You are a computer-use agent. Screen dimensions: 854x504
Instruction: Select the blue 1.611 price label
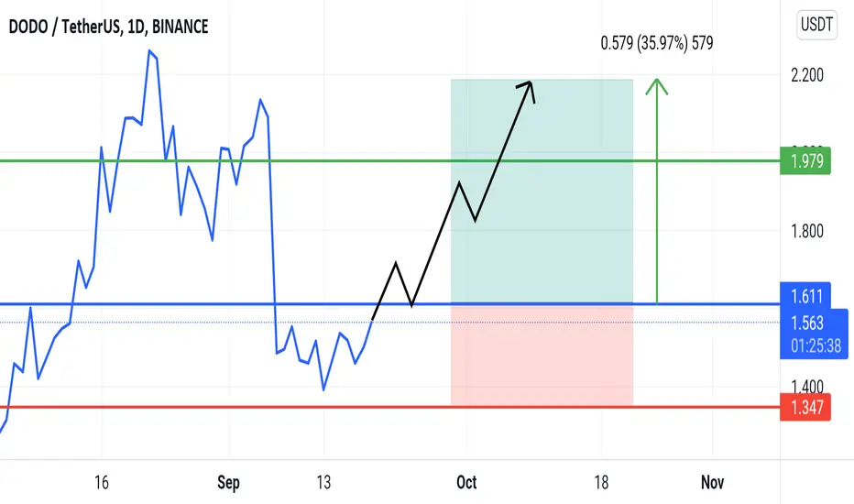(805, 296)
